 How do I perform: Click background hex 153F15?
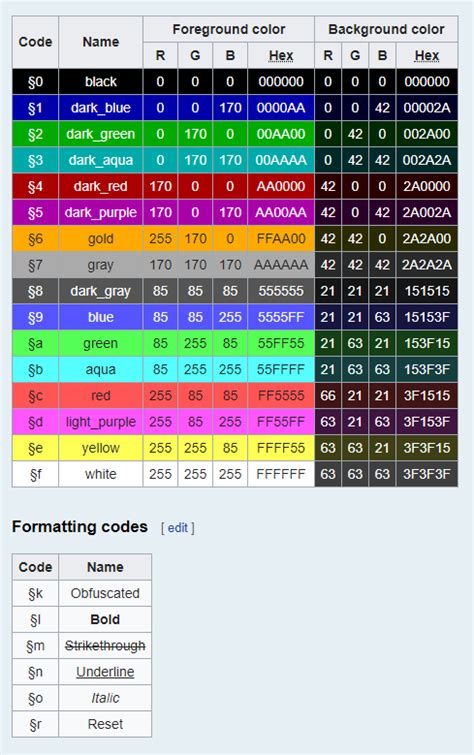click(x=427, y=343)
